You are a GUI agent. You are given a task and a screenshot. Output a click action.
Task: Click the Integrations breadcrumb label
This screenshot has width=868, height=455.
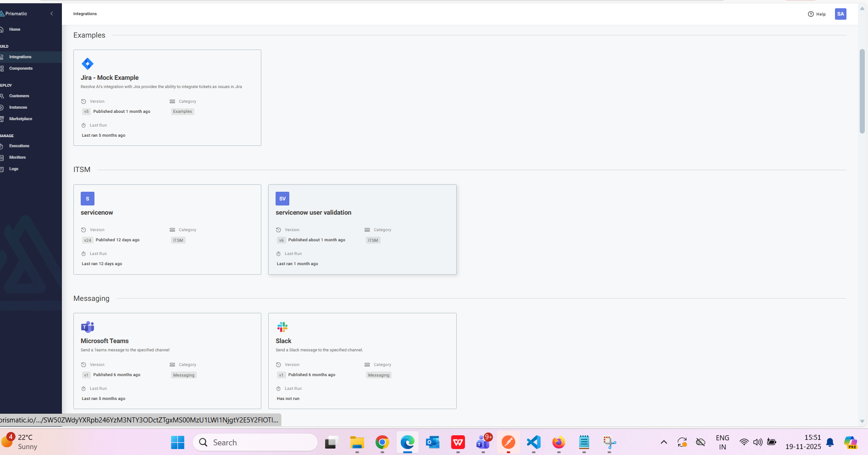pos(85,14)
